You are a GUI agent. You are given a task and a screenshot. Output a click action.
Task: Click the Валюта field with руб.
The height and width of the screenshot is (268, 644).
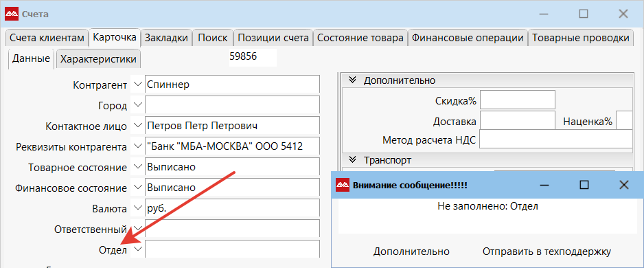pos(232,208)
